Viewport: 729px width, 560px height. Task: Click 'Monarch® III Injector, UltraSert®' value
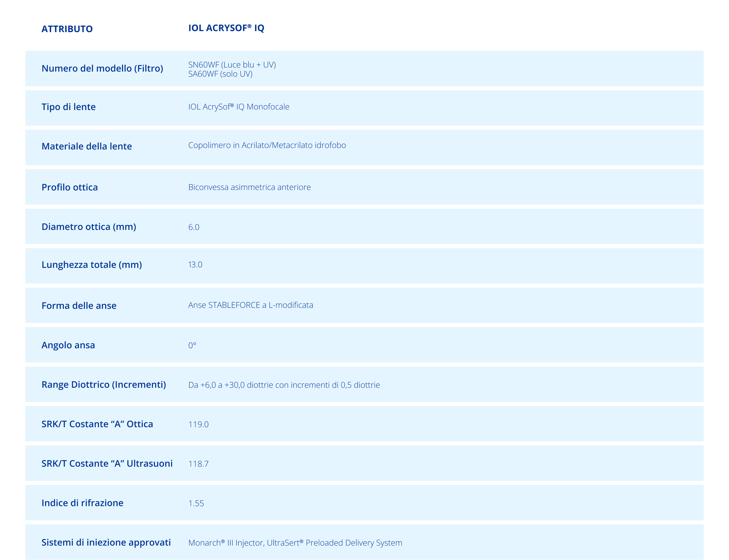coord(246,543)
